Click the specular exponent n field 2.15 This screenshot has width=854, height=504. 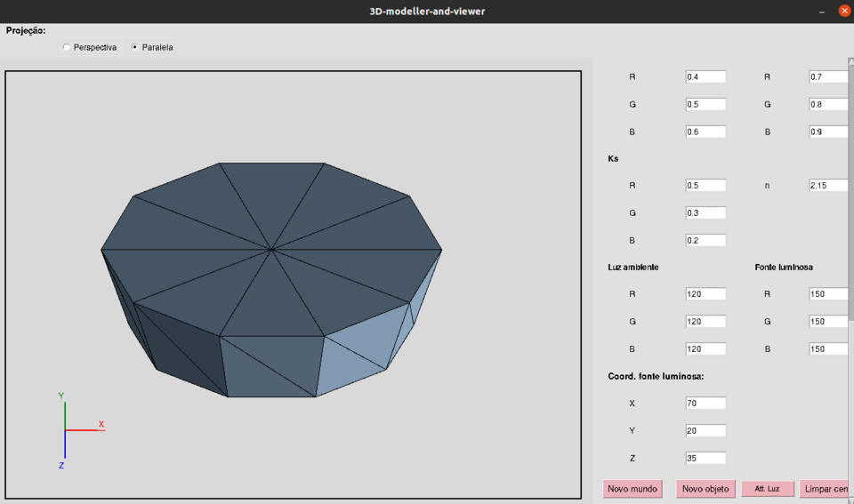click(827, 186)
